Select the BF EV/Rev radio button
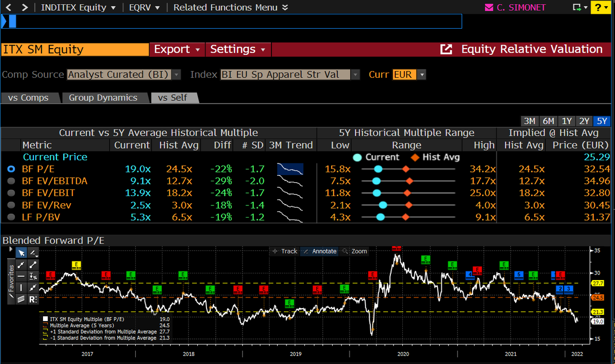The height and width of the screenshot is (364, 615). click(x=11, y=205)
